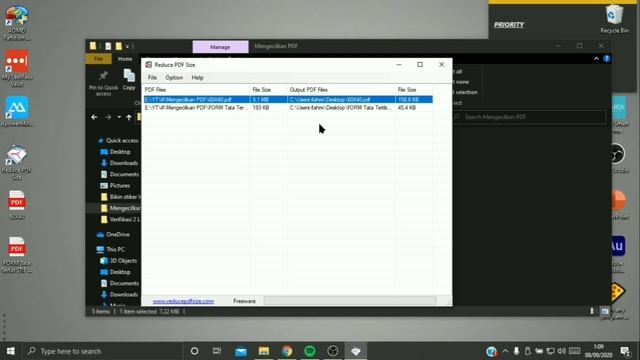Select the highlighted first PDF file row

[x=288, y=100]
